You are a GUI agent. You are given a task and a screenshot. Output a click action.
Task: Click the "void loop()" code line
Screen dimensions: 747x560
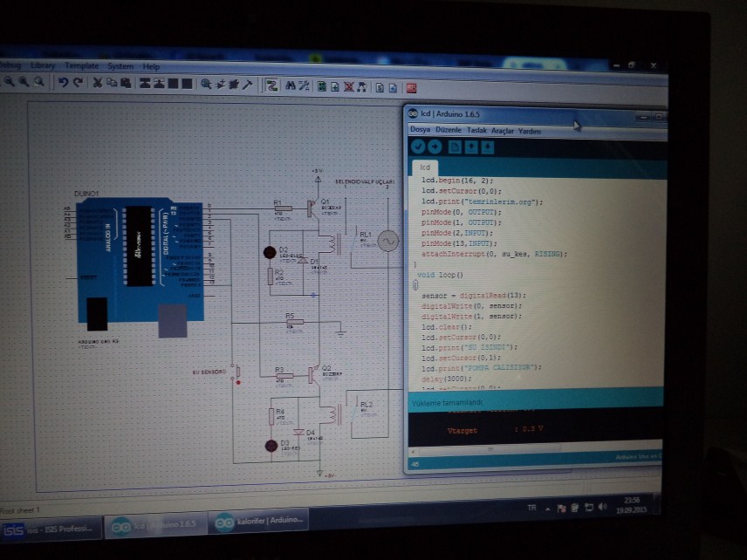(440, 275)
